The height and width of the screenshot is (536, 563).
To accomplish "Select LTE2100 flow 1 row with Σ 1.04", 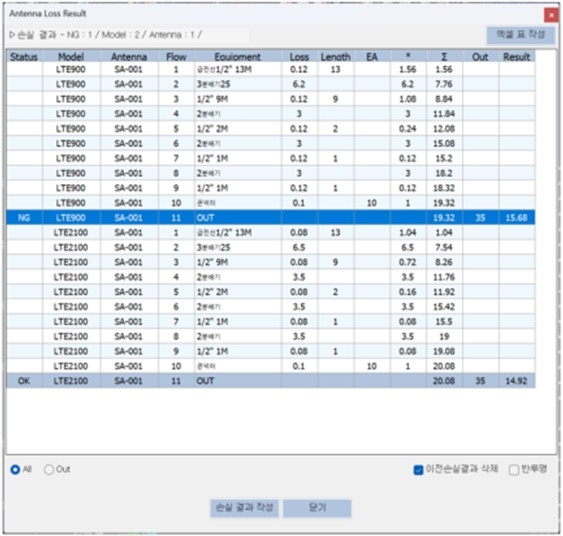I will click(271, 233).
